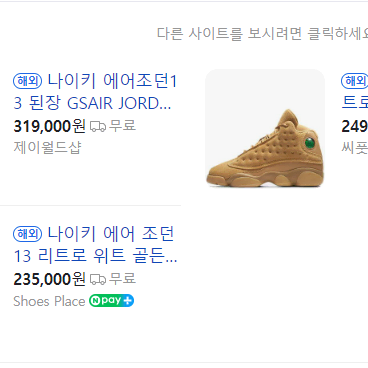Click 해외 badge on the 319,000원 listing
The image size is (368, 368).
pyautogui.click(x=27, y=81)
